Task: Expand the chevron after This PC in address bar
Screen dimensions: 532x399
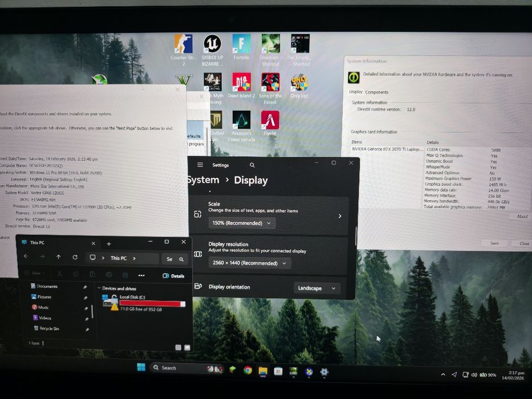Action: point(135,258)
